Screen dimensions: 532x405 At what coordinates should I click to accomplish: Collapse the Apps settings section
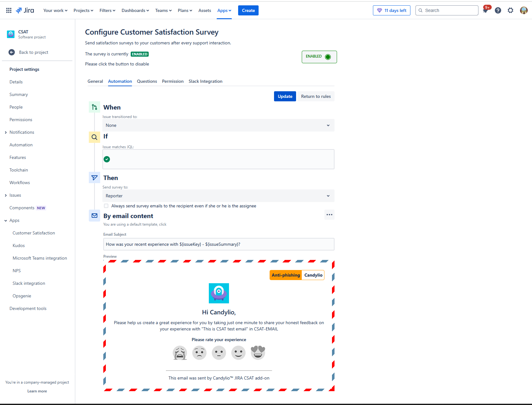6,221
